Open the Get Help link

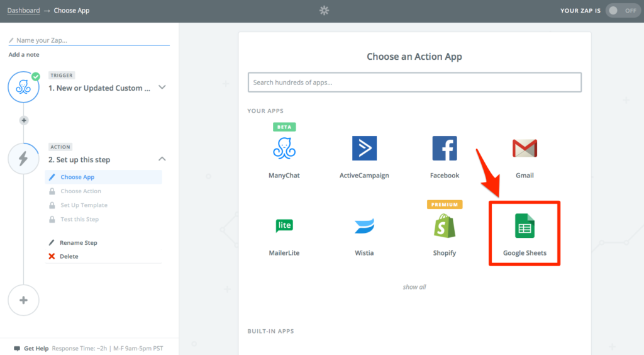(36, 349)
